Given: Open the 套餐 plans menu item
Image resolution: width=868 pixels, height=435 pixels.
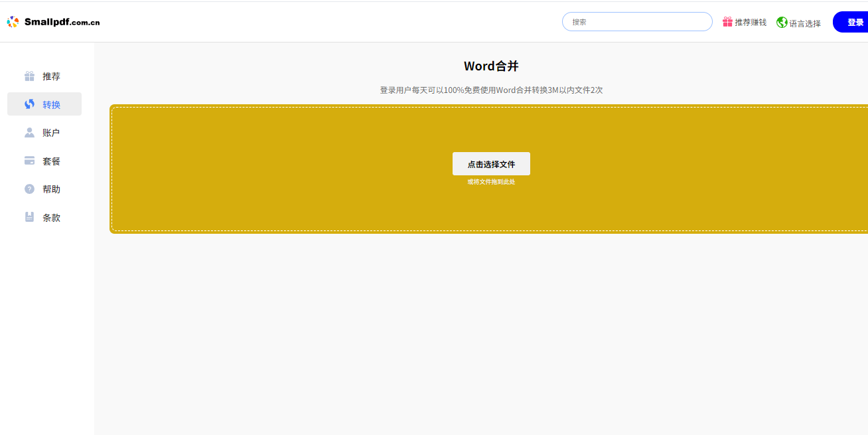Looking at the screenshot, I should pyautogui.click(x=51, y=161).
